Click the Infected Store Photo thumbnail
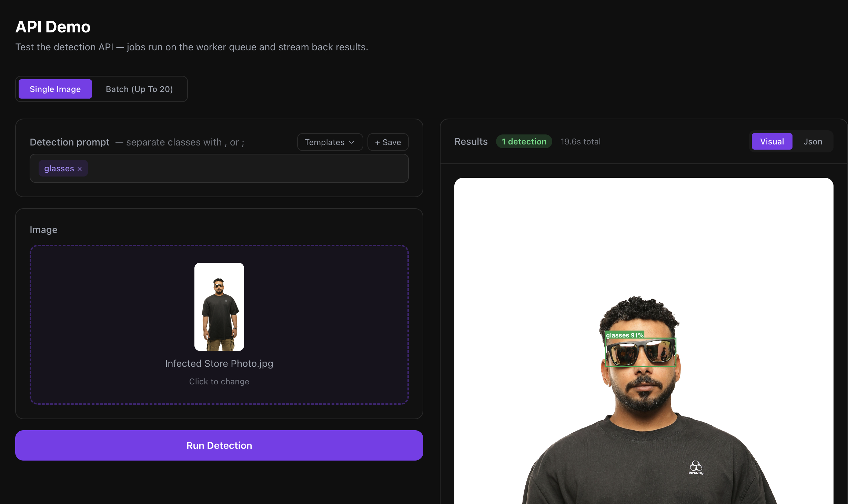848x504 pixels. [x=219, y=306]
